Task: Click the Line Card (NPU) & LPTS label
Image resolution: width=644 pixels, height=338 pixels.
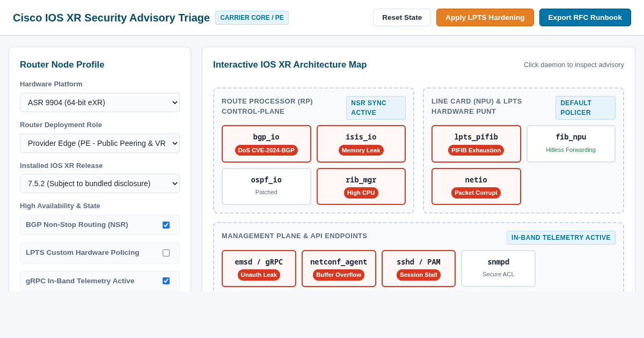Action: 477,106
